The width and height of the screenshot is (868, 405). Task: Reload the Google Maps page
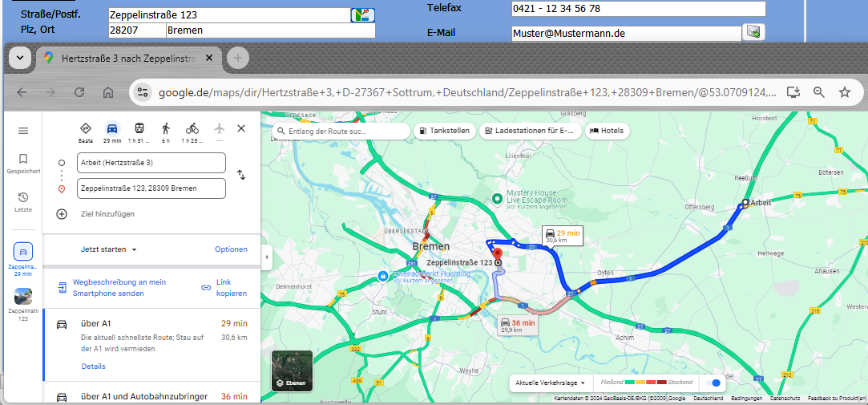point(79,92)
